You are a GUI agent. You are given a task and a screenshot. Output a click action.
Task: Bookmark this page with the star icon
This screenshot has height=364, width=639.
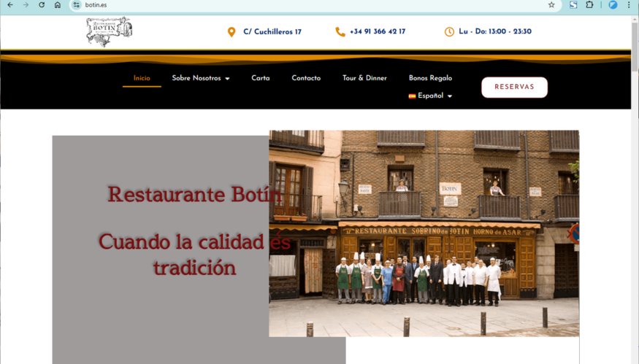tap(551, 5)
